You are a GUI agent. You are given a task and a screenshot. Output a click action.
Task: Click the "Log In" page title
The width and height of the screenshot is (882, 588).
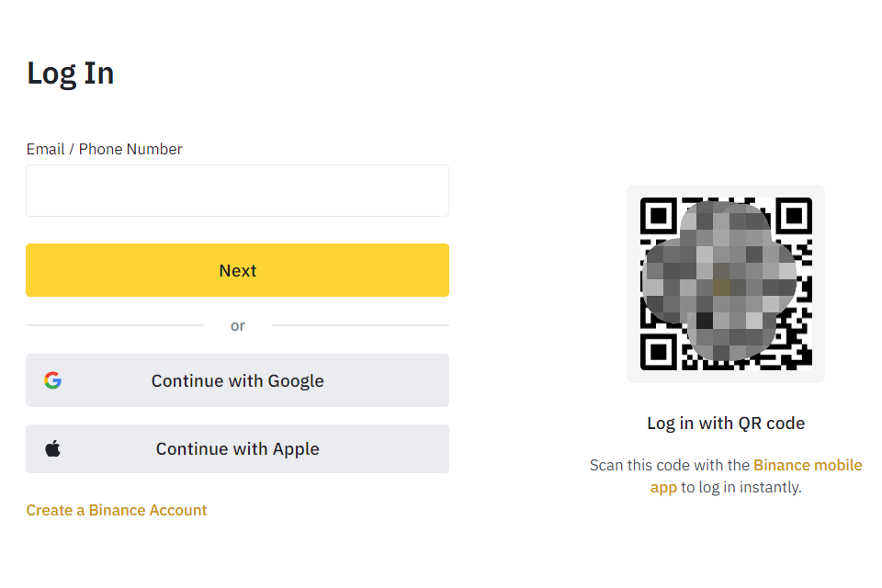coord(71,73)
